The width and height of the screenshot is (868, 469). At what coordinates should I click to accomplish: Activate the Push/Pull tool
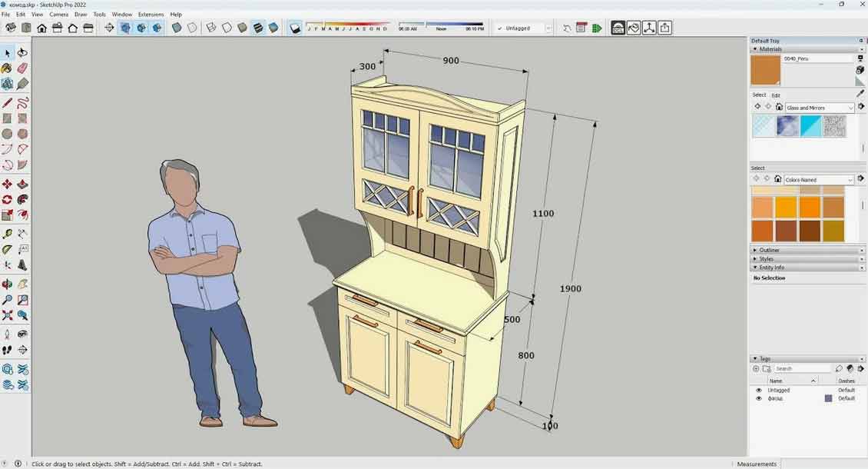click(22, 184)
